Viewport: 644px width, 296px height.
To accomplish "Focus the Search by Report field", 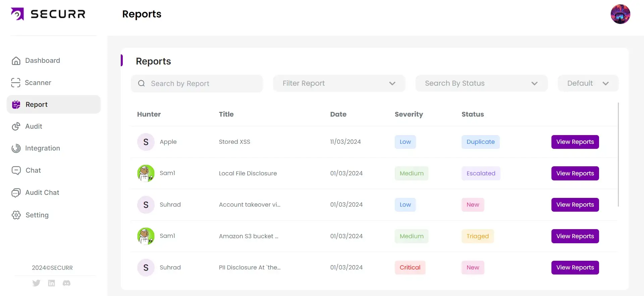I will pyautogui.click(x=201, y=83).
